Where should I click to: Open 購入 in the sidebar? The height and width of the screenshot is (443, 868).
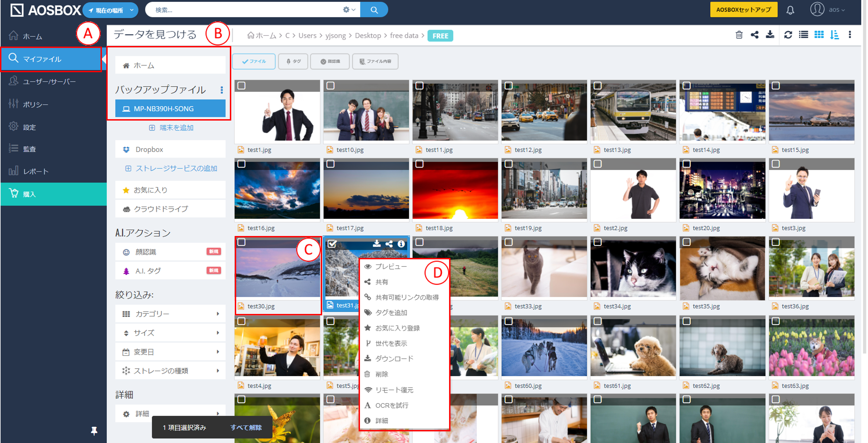(53, 194)
